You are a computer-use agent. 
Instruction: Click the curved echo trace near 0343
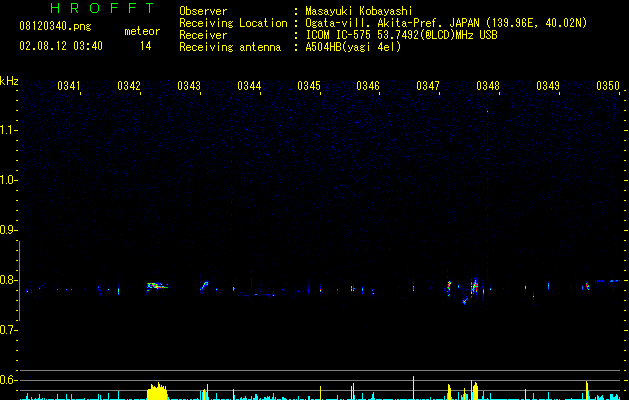(x=204, y=286)
